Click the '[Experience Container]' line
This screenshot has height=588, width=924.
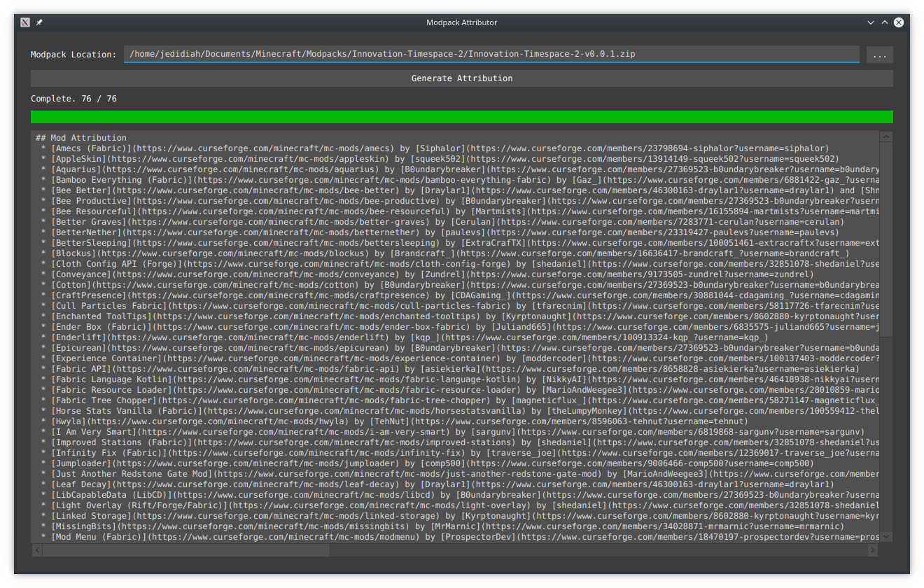click(x=460, y=358)
